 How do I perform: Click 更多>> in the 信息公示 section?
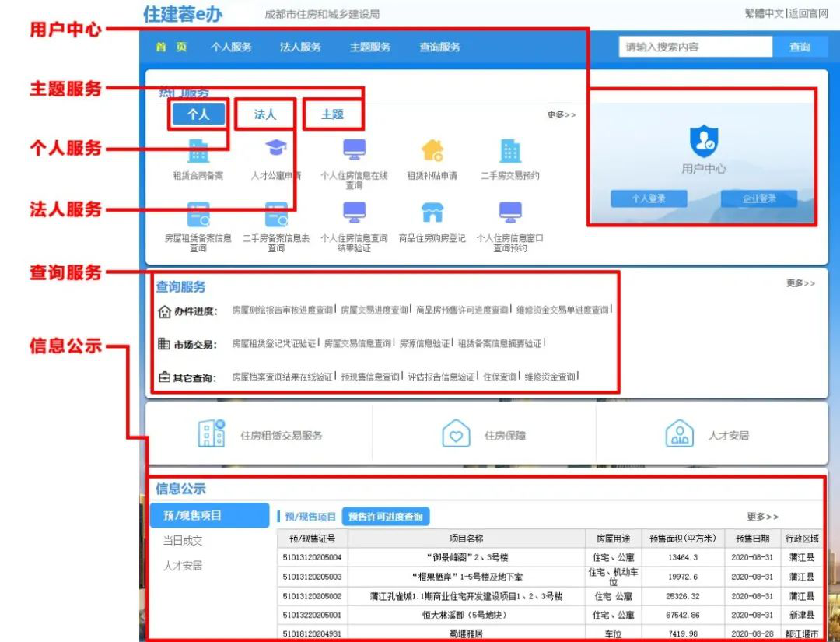pyautogui.click(x=763, y=517)
